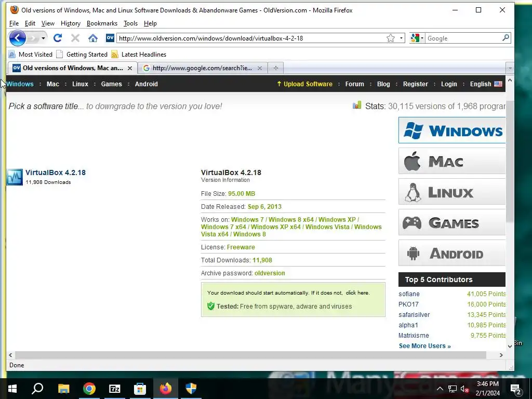The height and width of the screenshot is (399, 532).
Task: Close the Google search tab
Action: tap(260, 68)
